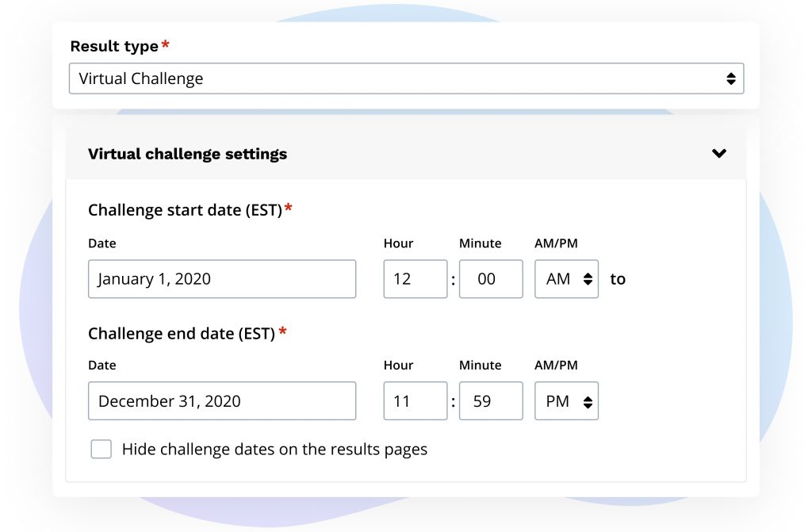The width and height of the screenshot is (812, 532).
Task: Click the 'Challenge start date (EST)' label
Action: [x=185, y=210]
